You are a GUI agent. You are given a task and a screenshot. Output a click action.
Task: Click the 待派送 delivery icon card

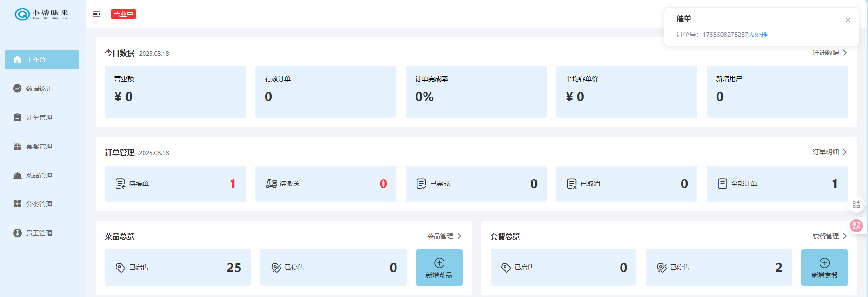pos(271,184)
